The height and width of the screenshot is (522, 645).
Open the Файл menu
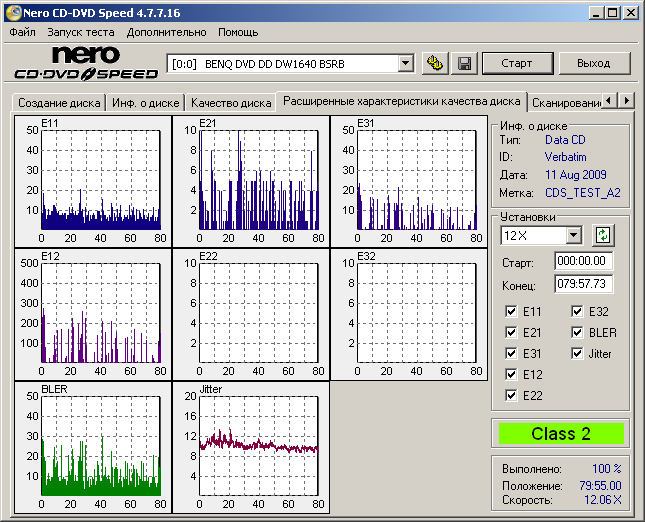tap(22, 32)
